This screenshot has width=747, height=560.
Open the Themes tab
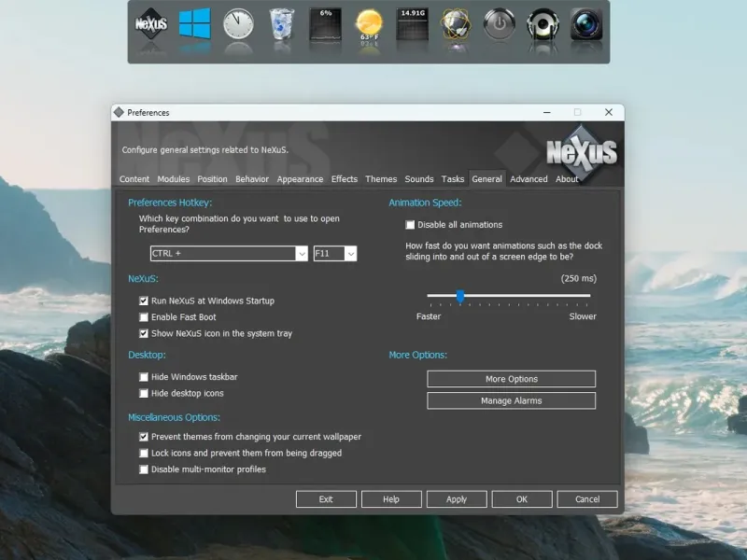pyautogui.click(x=381, y=179)
